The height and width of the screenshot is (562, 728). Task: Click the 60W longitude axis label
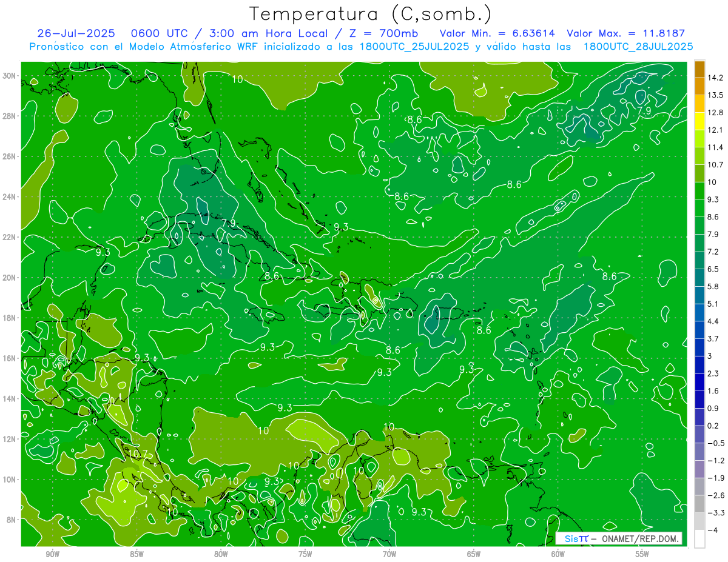(x=558, y=554)
